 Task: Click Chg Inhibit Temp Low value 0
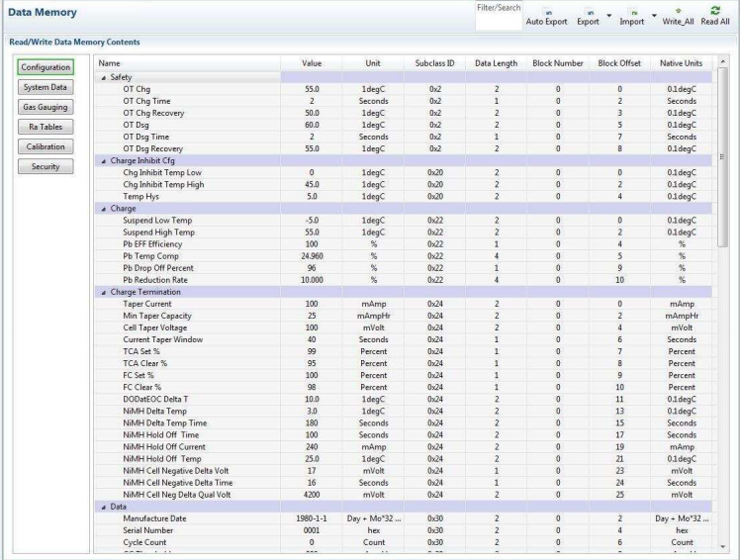(312, 173)
